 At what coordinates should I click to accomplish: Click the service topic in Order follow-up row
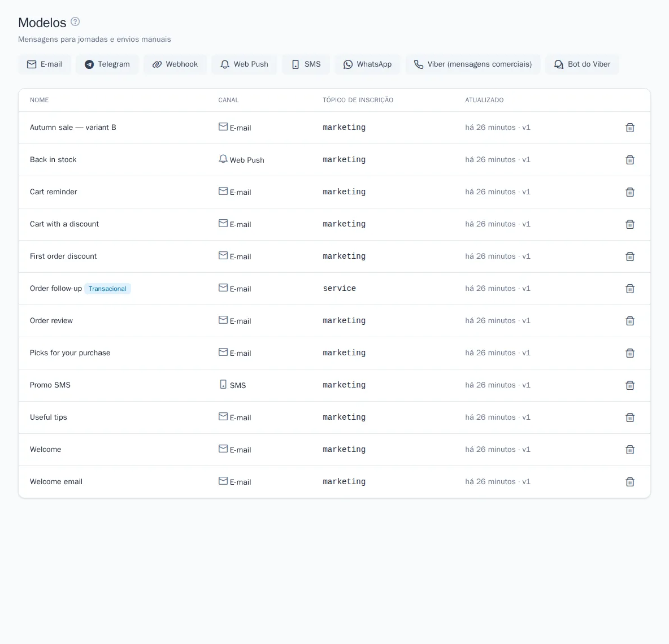339,288
